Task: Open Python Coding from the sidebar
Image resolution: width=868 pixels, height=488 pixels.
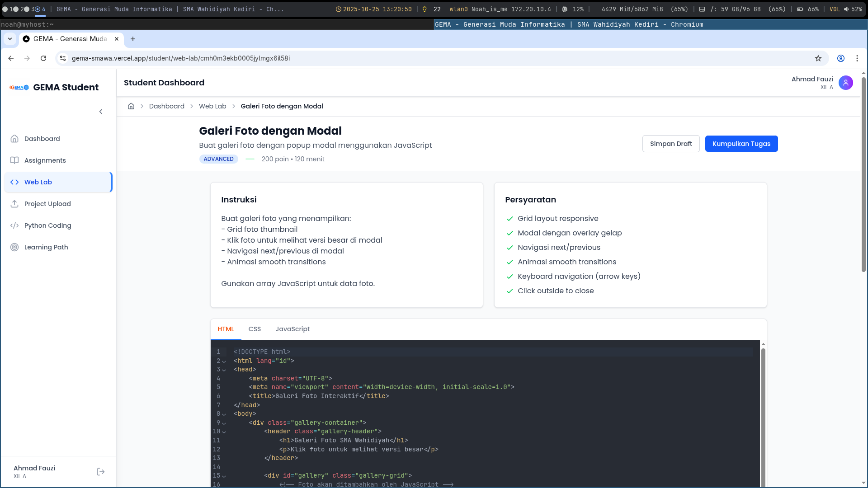Action: click(47, 225)
